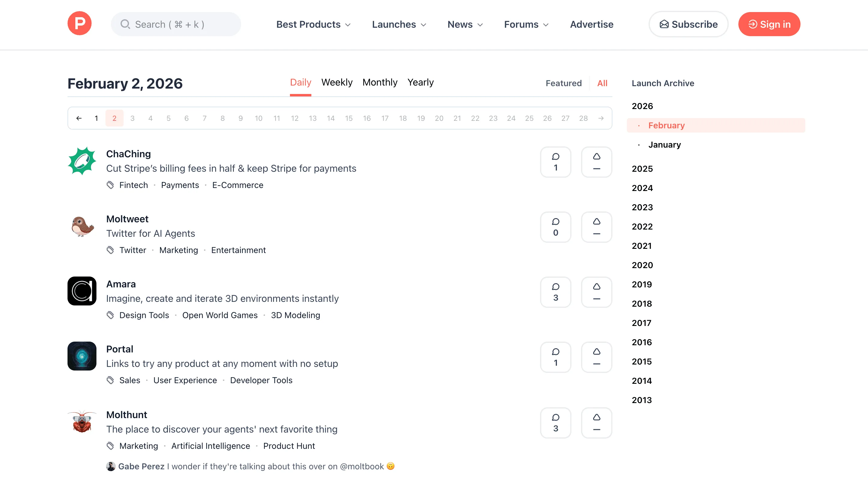Click the search magnifier icon
This screenshot has width=868, height=488.
(x=126, y=24)
